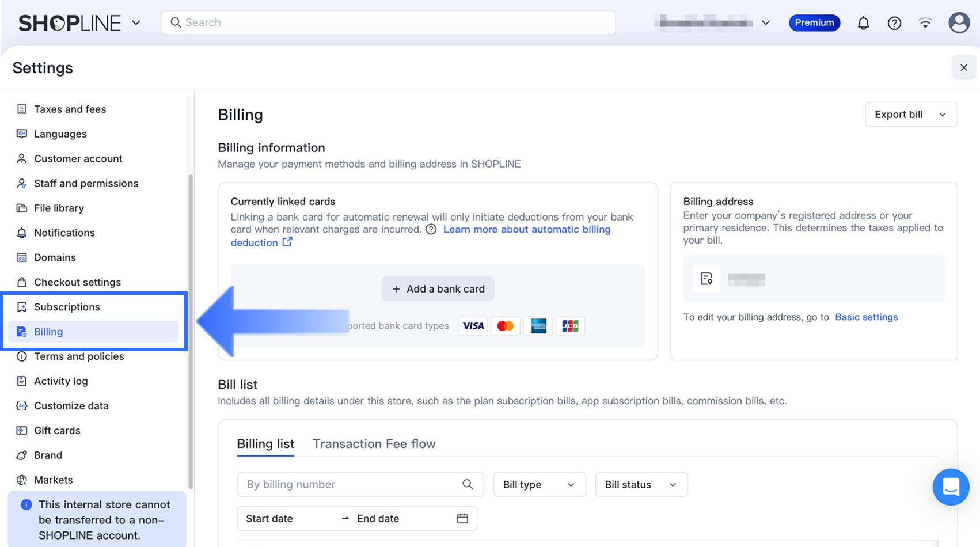The height and width of the screenshot is (547, 980).
Task: Click the user profile avatar icon
Action: tap(959, 23)
